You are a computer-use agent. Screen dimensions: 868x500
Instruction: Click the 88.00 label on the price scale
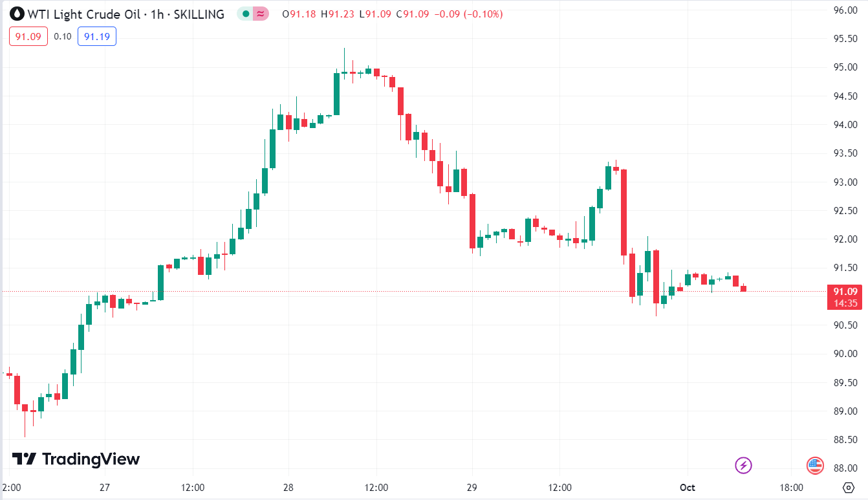[x=846, y=468]
